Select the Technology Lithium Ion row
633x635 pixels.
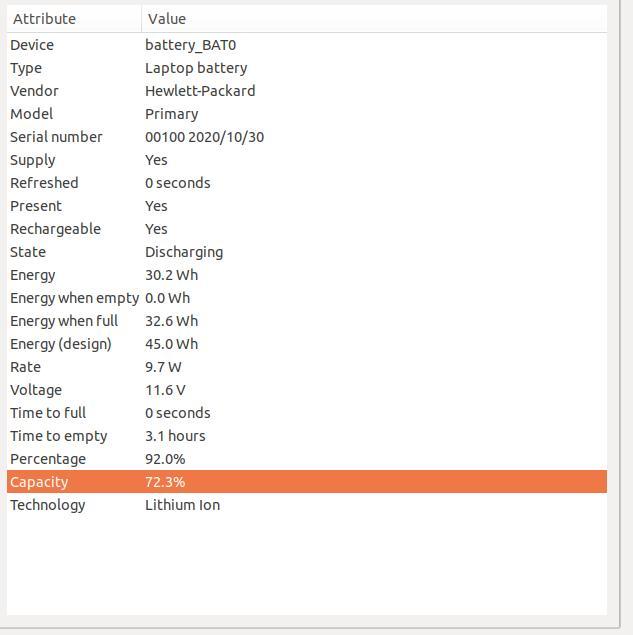(307, 505)
